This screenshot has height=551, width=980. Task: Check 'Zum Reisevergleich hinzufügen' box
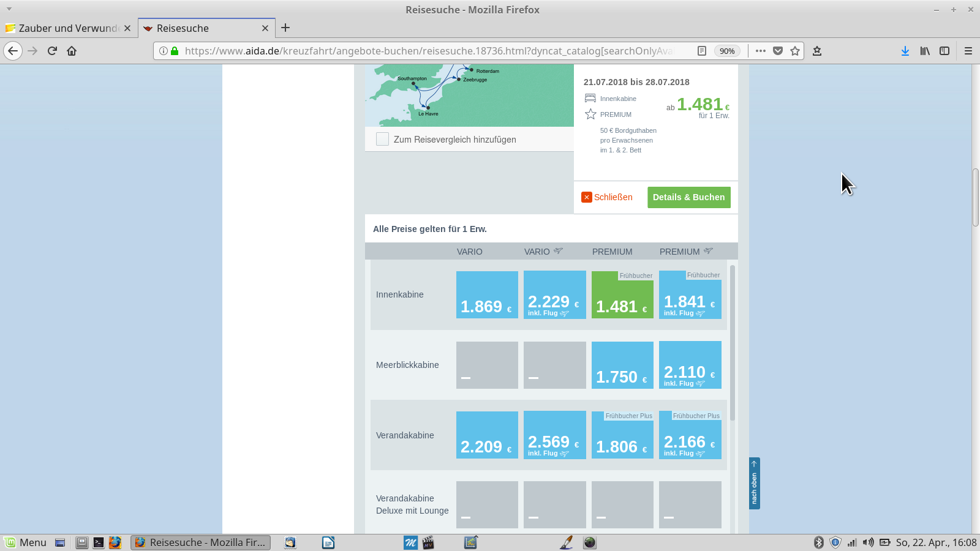click(x=383, y=139)
